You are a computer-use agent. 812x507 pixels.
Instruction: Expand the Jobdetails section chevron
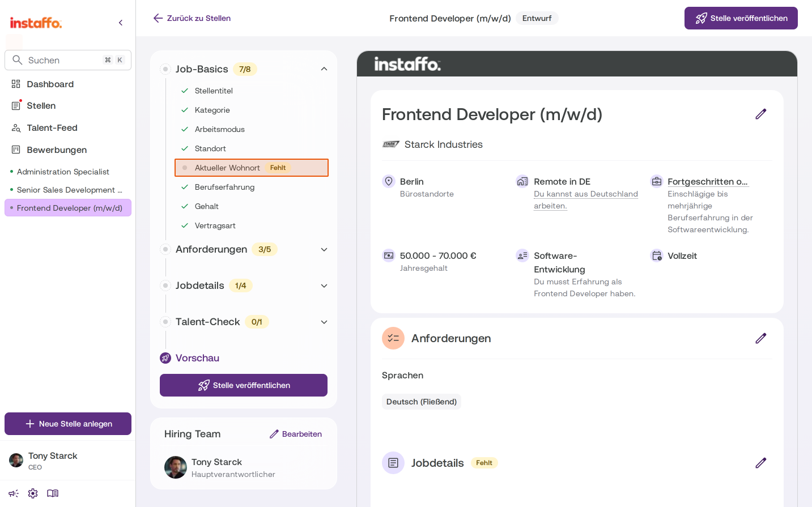tap(324, 286)
